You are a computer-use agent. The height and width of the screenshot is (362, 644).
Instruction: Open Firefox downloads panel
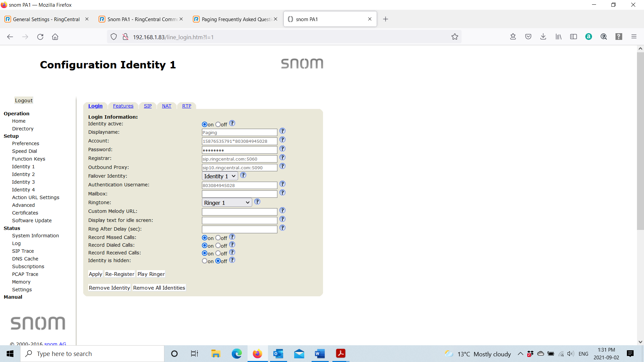point(543,37)
